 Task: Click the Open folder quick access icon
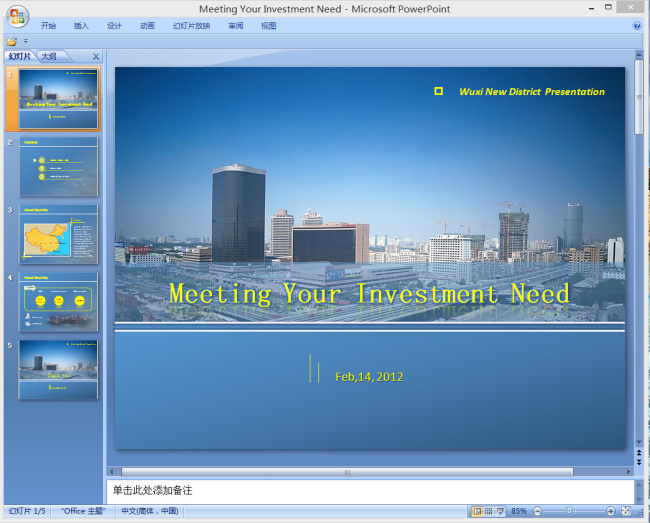tap(12, 41)
